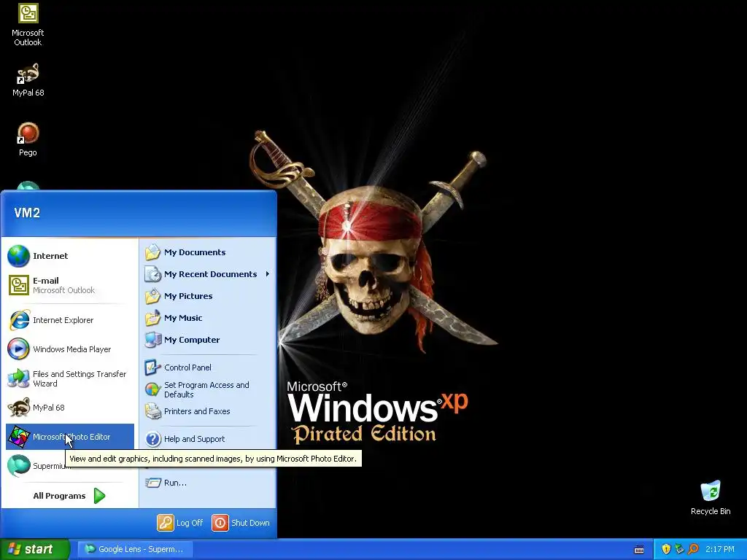Click the Shut Down button
This screenshot has width=747, height=560.
241,523
